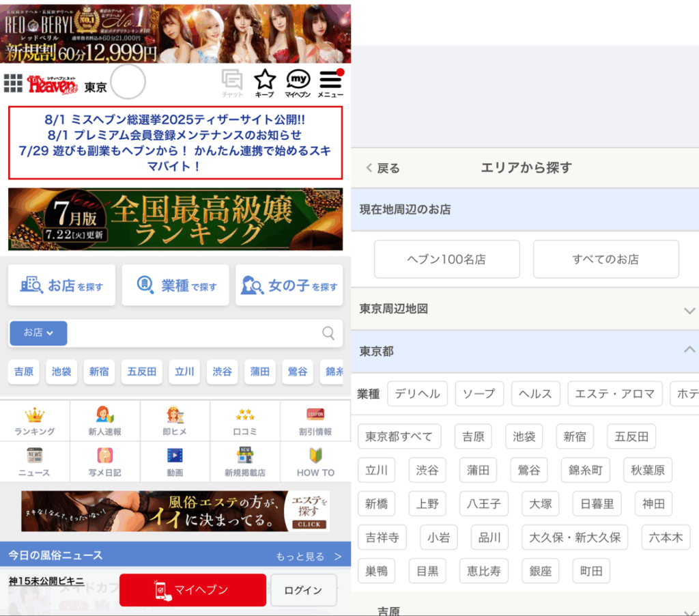This screenshot has height=616, width=699.
Task: Choose the エステ・アロマ category filter
Action: pyautogui.click(x=614, y=394)
